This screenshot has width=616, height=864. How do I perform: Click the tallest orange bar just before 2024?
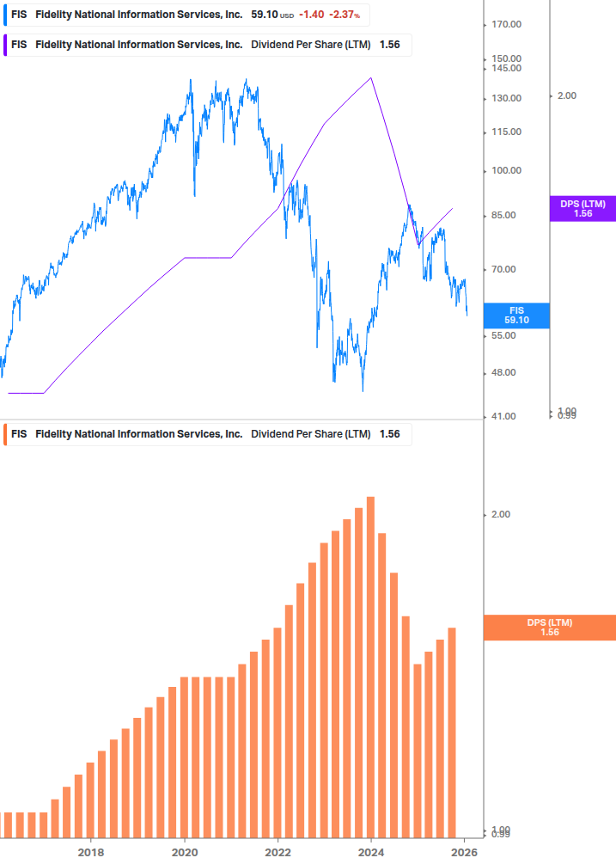click(x=370, y=667)
